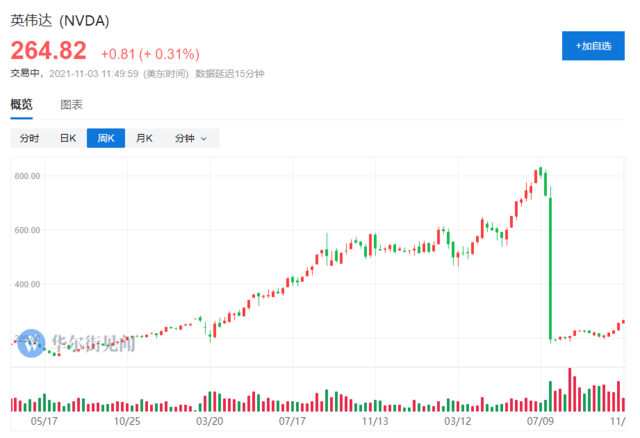Click the 华尔街见闻 watermark logo icon

tap(33, 342)
